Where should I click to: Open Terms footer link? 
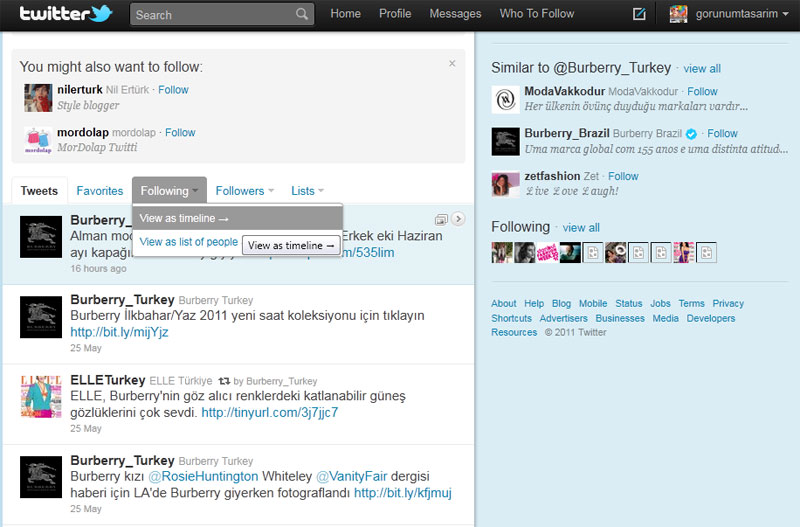click(691, 304)
